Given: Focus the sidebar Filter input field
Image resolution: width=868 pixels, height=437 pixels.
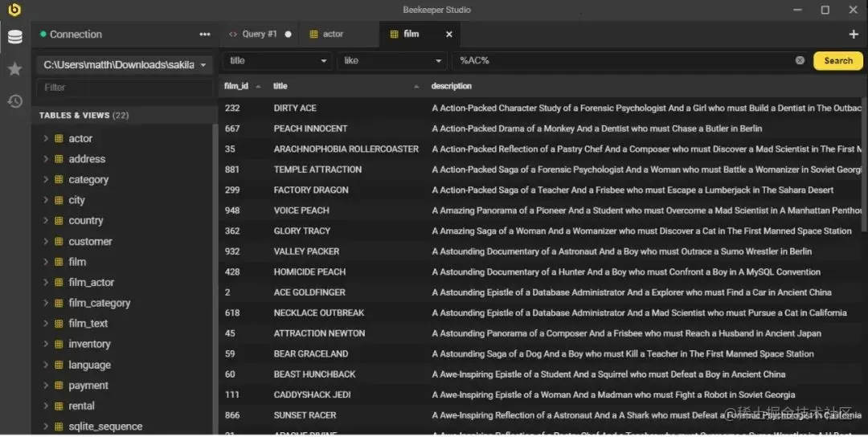Looking at the screenshot, I should coord(125,88).
